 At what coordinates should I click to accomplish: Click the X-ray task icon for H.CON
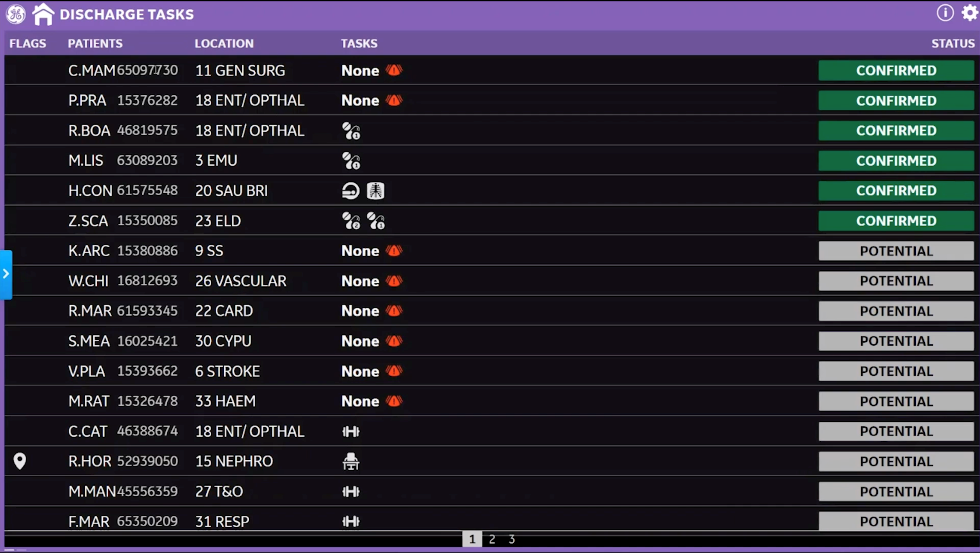coord(375,191)
